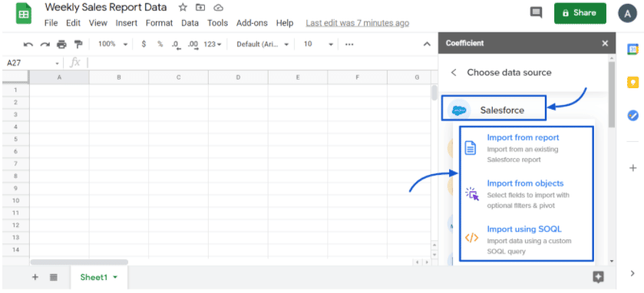
Task: Add a new sheet
Action: coord(35,277)
